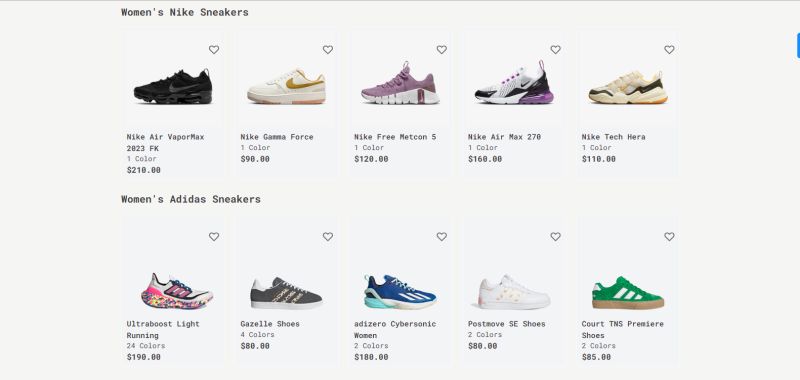Open Nike Gamma Force product title
This screenshot has height=380, width=800.
[x=277, y=137]
